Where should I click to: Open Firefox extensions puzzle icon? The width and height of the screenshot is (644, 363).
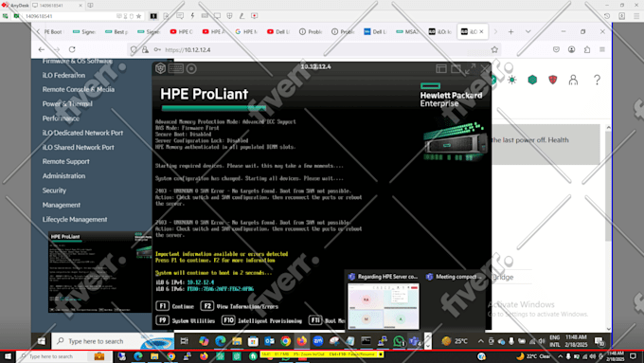(587, 49)
